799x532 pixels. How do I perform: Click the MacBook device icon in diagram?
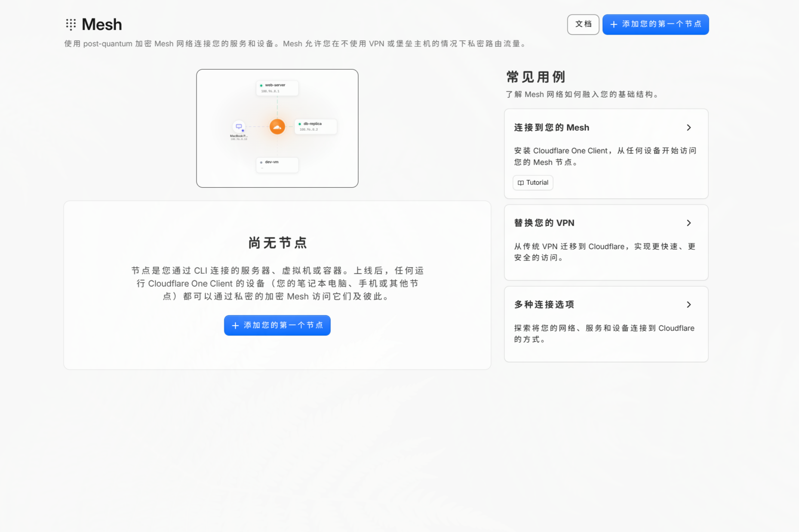[x=239, y=126]
